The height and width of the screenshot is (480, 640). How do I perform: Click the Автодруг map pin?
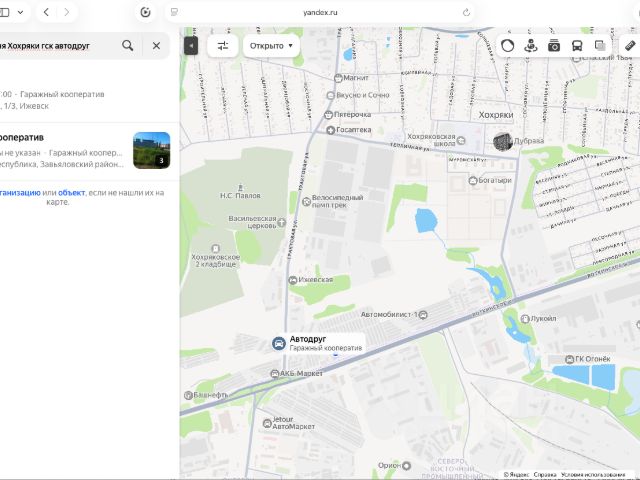(279, 344)
